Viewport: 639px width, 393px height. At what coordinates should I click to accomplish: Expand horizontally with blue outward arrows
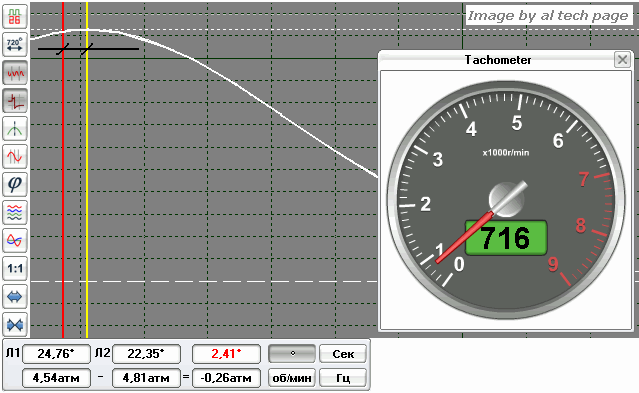coord(15,297)
